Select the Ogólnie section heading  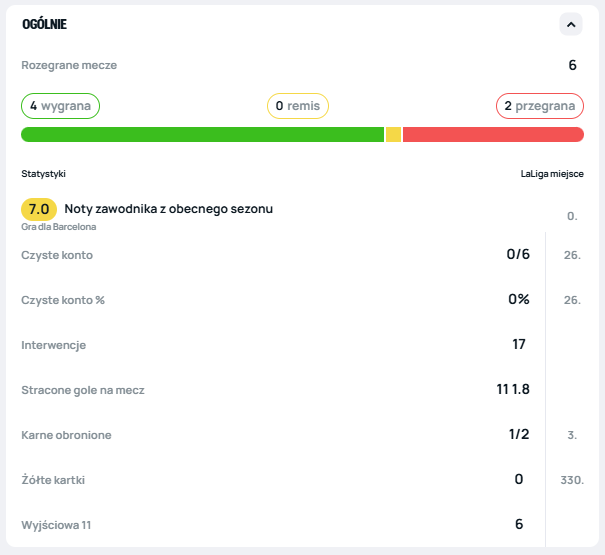click(x=44, y=24)
